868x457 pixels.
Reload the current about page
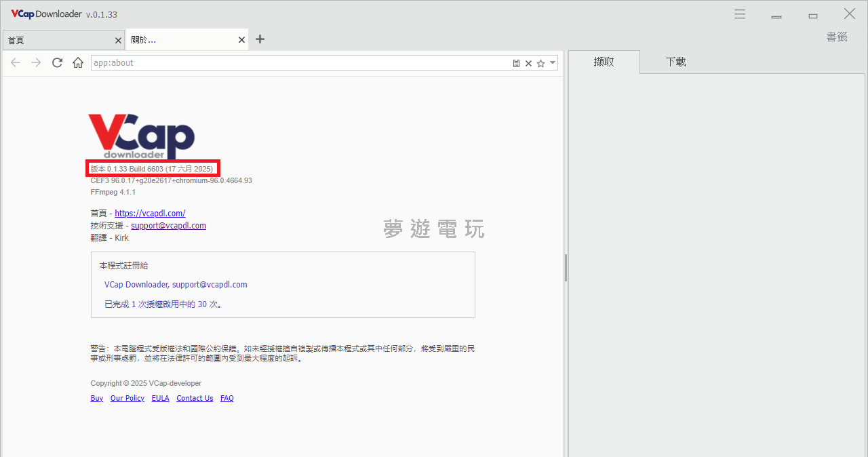(x=58, y=63)
